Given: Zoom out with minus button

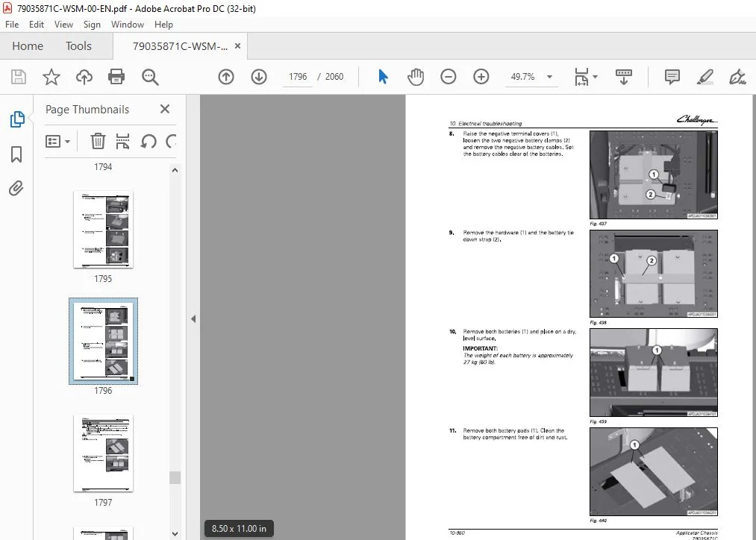Looking at the screenshot, I should coord(449,77).
